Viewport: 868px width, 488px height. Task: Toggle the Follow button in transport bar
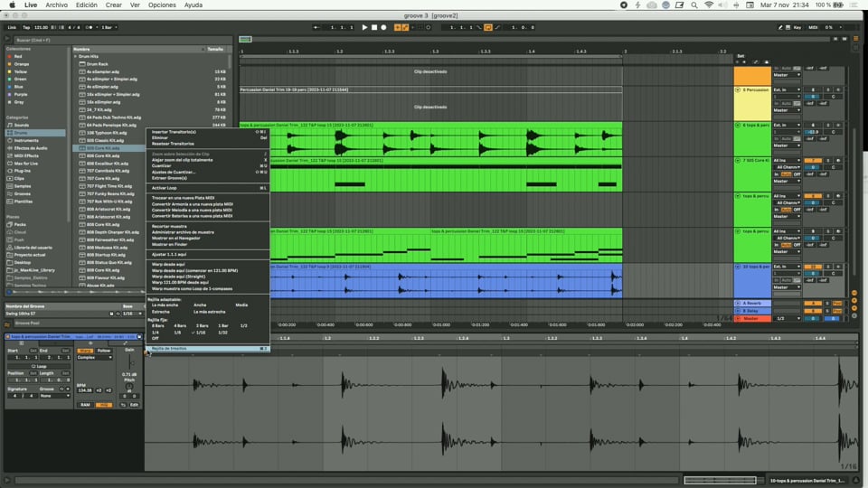click(x=316, y=27)
